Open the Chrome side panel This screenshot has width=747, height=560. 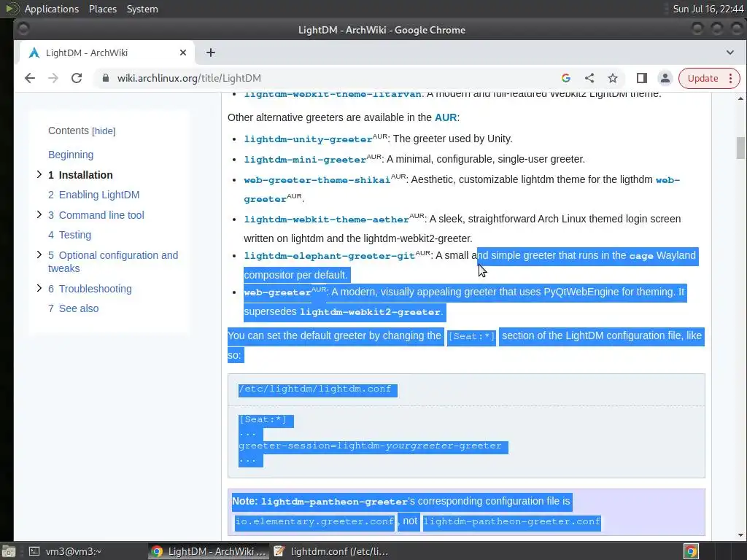(x=642, y=78)
